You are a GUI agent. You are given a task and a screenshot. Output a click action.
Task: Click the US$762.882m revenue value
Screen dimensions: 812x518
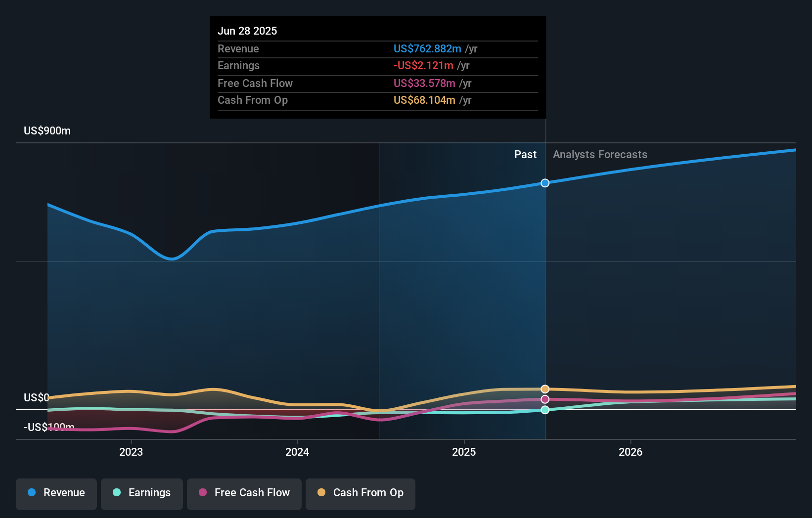coord(427,49)
